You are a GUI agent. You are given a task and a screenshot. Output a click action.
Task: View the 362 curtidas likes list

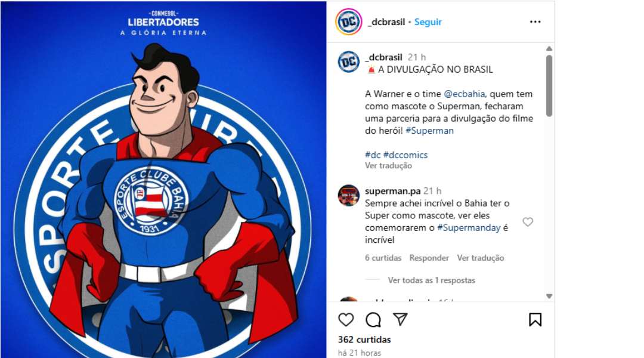tap(364, 340)
